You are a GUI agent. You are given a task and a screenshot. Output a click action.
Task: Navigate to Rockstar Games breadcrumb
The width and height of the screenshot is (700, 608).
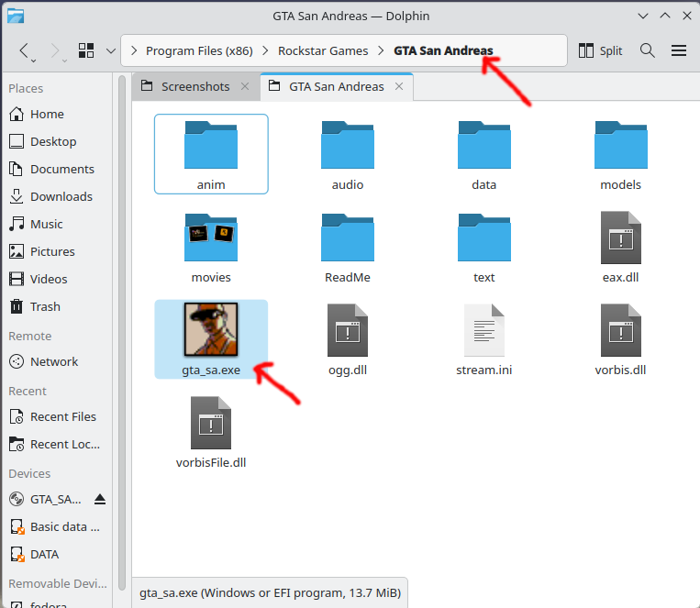tap(323, 50)
